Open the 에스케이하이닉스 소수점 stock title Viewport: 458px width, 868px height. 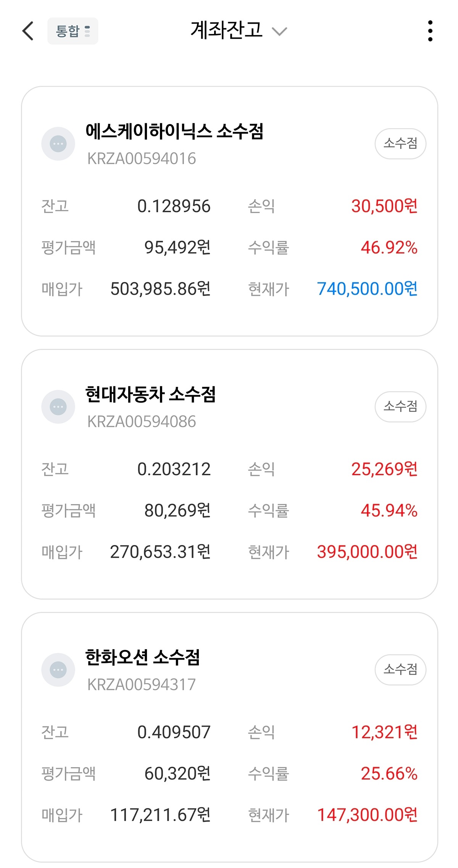[174, 131]
